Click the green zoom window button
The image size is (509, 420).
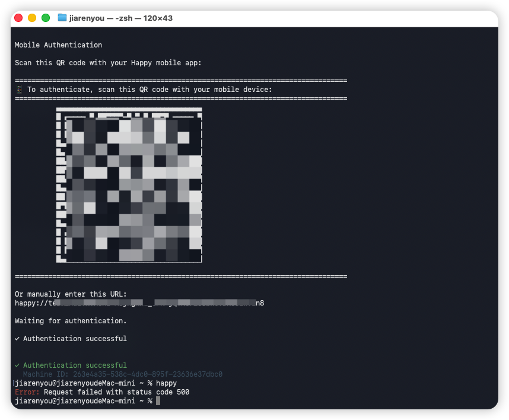46,18
